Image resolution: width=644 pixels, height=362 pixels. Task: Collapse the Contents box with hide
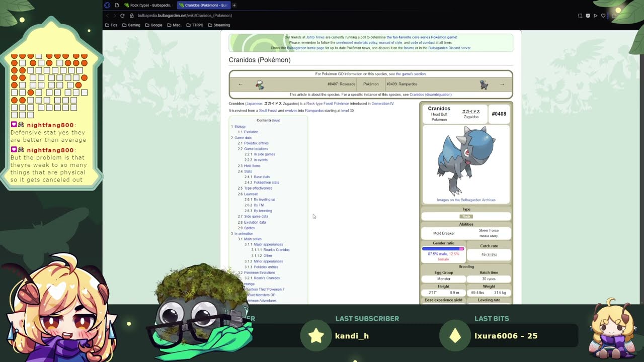coord(276,121)
